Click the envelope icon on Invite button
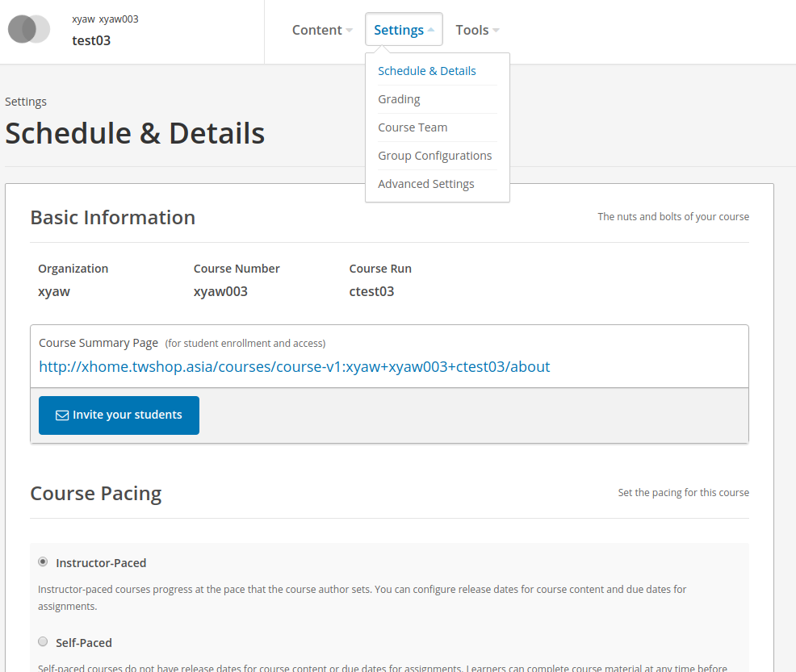Screen dimensions: 796x672 [x=61, y=415]
